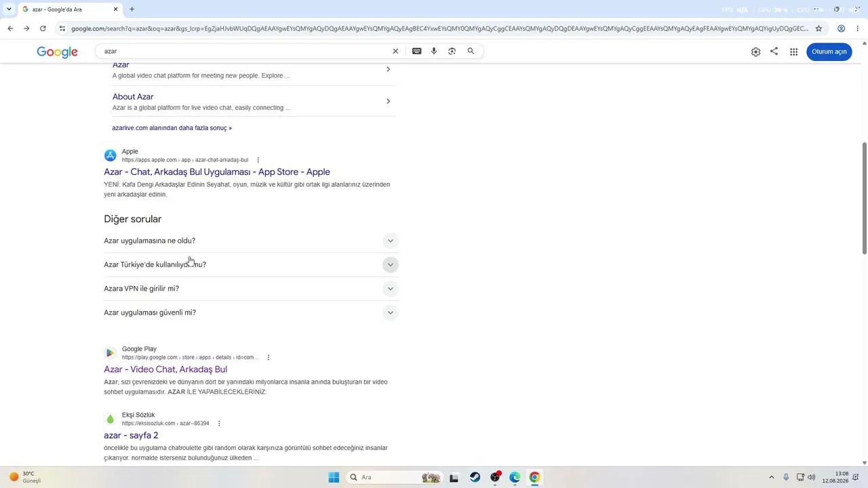Click the page vertical scrollbar thumb
868x488 pixels.
pos(864,198)
